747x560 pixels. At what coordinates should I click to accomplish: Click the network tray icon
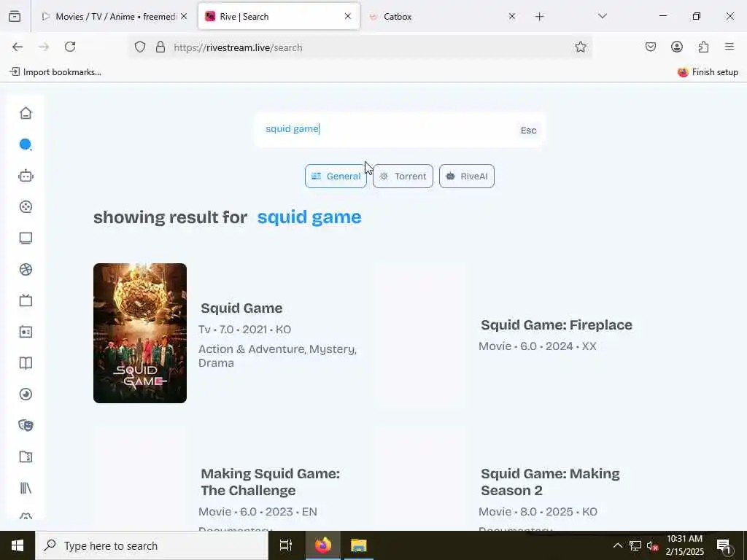[x=635, y=545]
